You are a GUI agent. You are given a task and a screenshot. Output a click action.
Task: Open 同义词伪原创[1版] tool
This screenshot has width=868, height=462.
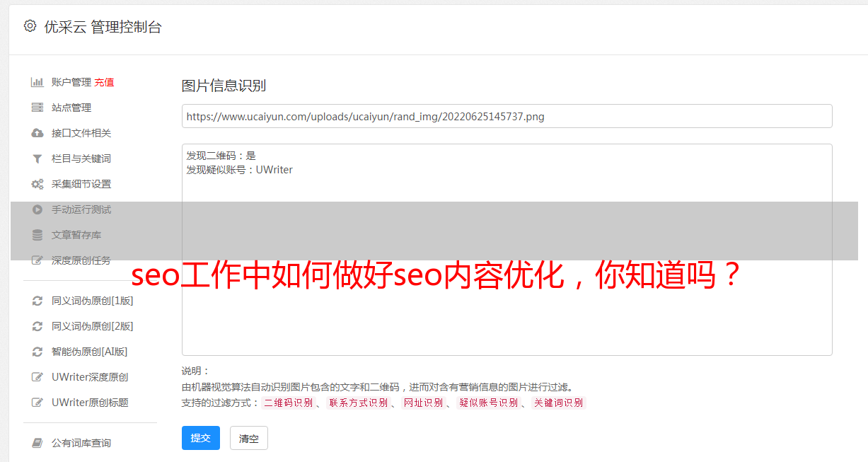tap(93, 301)
